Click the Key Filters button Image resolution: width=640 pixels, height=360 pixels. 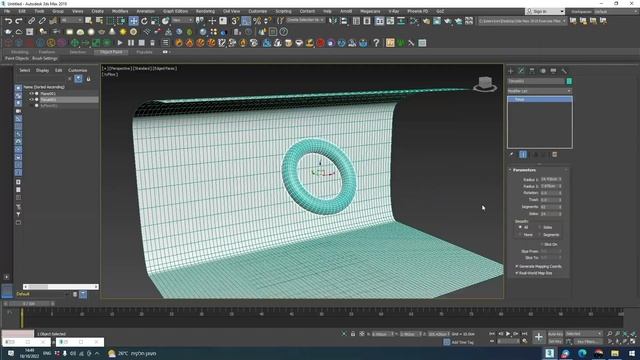click(588, 341)
